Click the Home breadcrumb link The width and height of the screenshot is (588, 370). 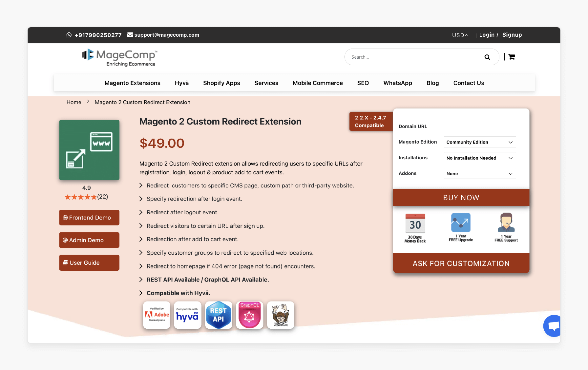pyautogui.click(x=74, y=102)
